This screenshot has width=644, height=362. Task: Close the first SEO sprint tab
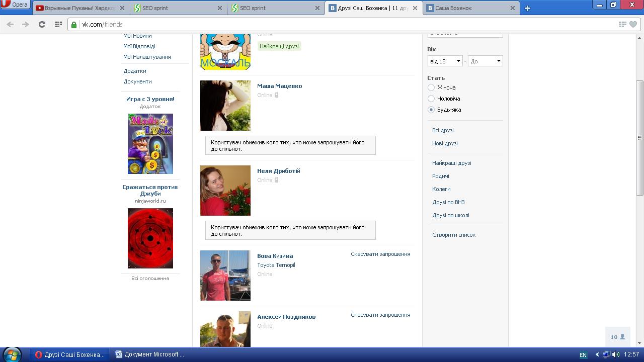tap(220, 8)
